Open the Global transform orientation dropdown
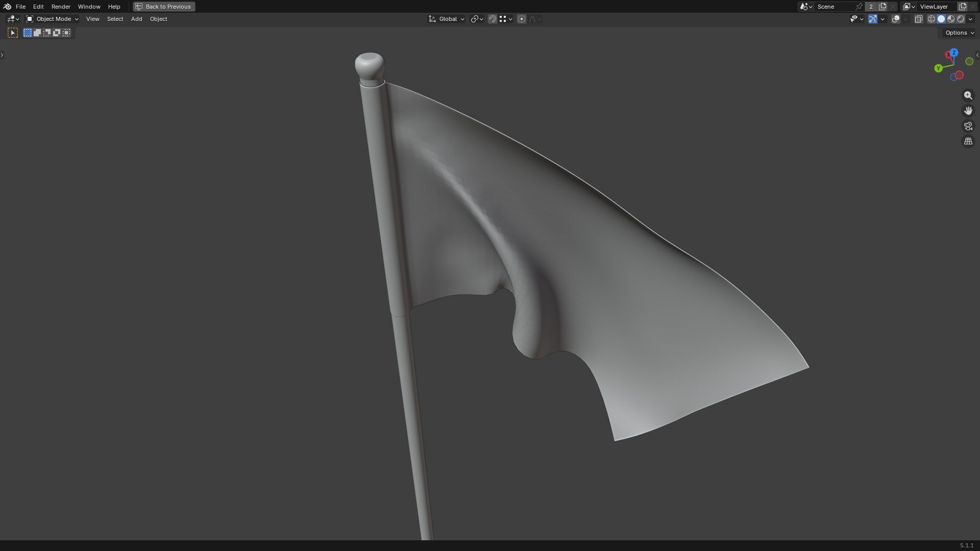This screenshot has width=980, height=551. coord(447,19)
